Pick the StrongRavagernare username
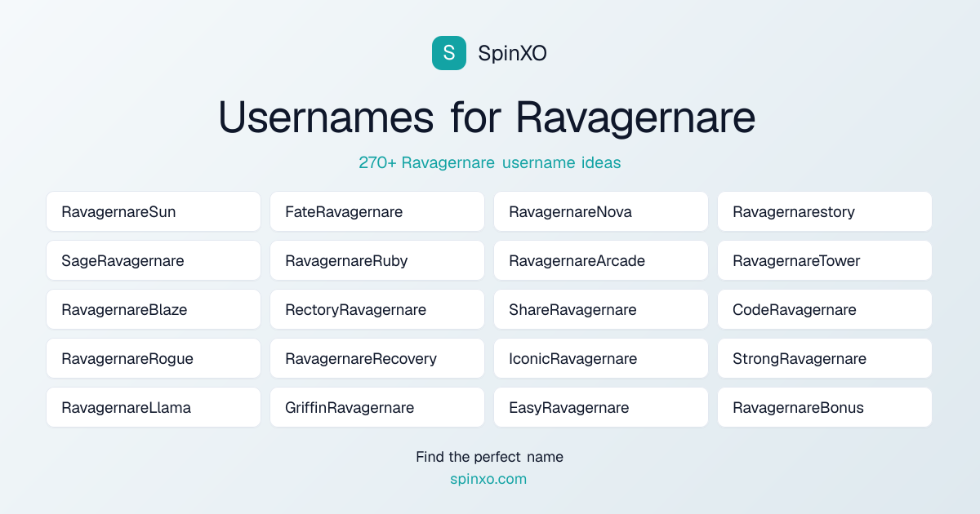Image resolution: width=980 pixels, height=514 pixels. 825,358
